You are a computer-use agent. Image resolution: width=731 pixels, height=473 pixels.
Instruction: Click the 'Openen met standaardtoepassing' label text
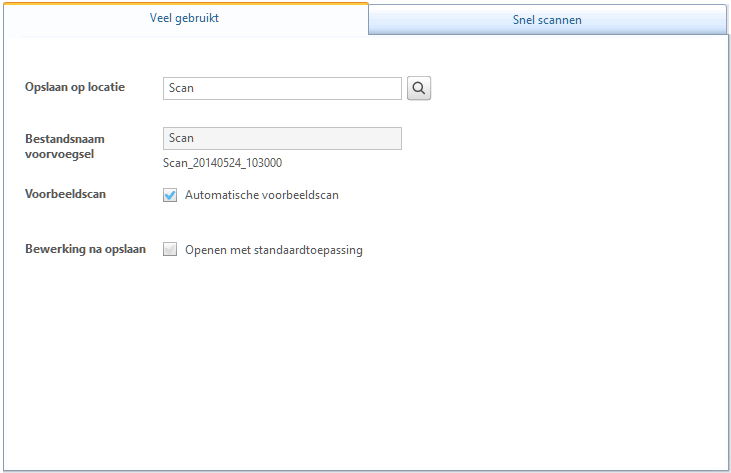click(x=273, y=250)
